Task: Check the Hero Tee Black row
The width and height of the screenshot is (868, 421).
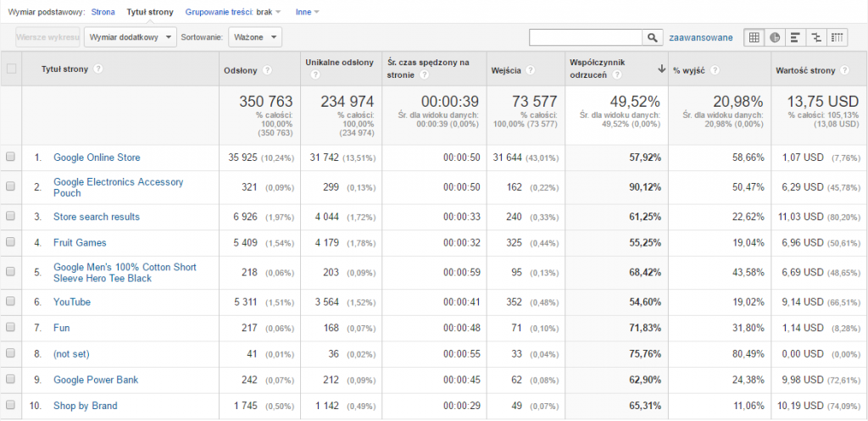Action: point(10,272)
